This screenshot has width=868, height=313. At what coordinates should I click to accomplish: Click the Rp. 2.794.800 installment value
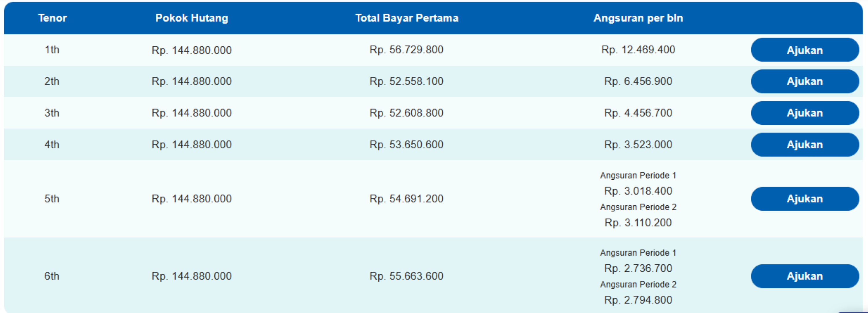point(638,299)
